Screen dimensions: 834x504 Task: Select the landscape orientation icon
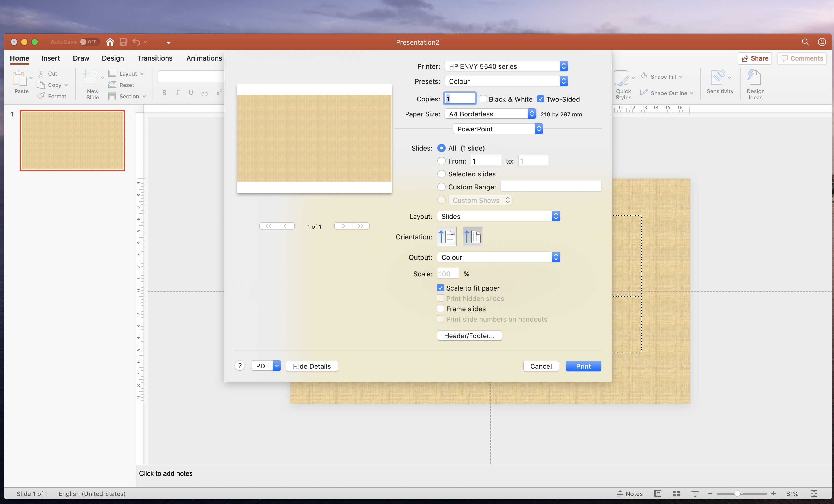click(472, 236)
